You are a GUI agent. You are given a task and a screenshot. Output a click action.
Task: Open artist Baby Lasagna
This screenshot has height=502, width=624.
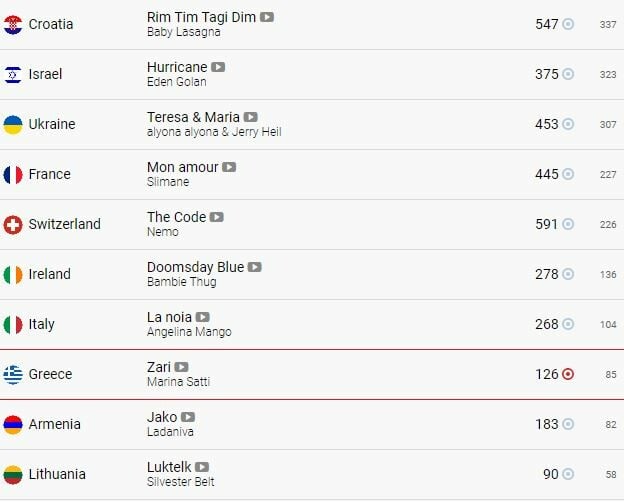click(x=183, y=32)
